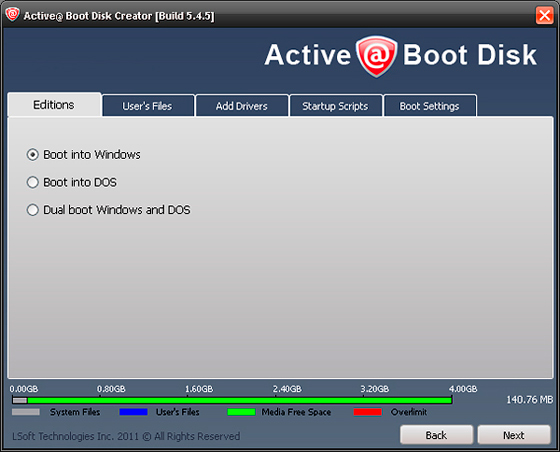Click the 2.40GB scale label

coord(287,389)
